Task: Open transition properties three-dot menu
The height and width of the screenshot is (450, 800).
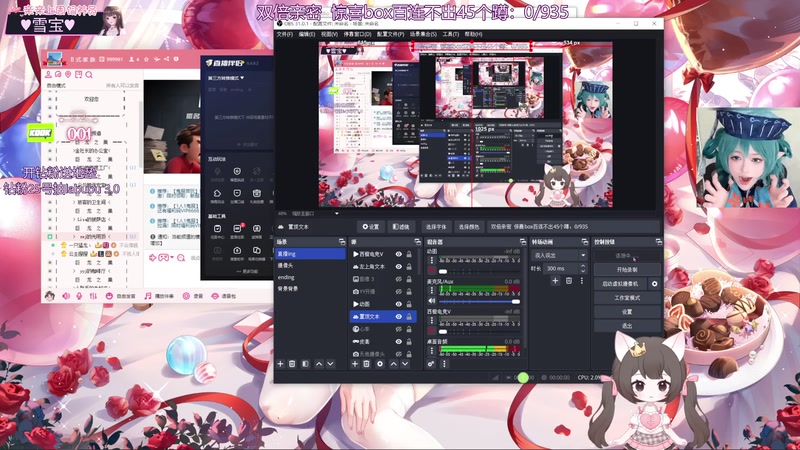Action: click(x=582, y=281)
